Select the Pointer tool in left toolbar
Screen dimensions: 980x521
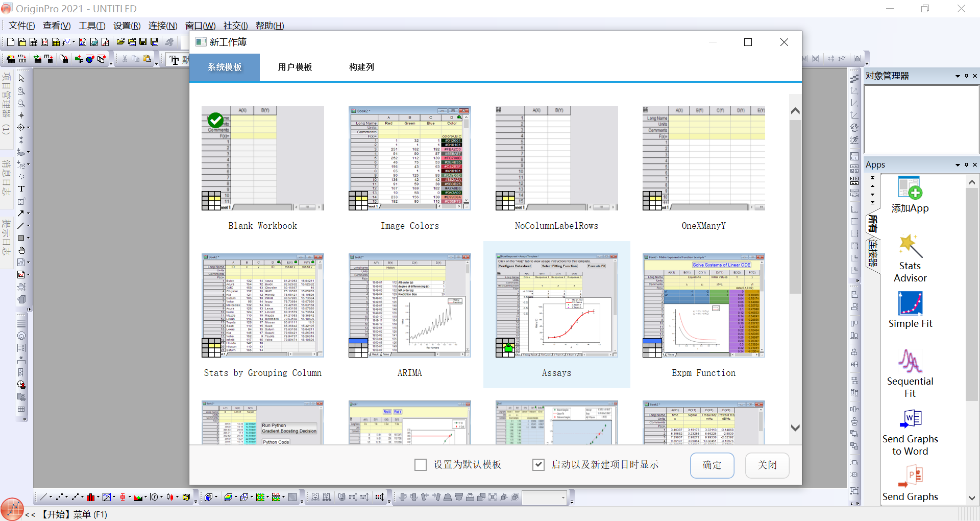pyautogui.click(x=21, y=79)
